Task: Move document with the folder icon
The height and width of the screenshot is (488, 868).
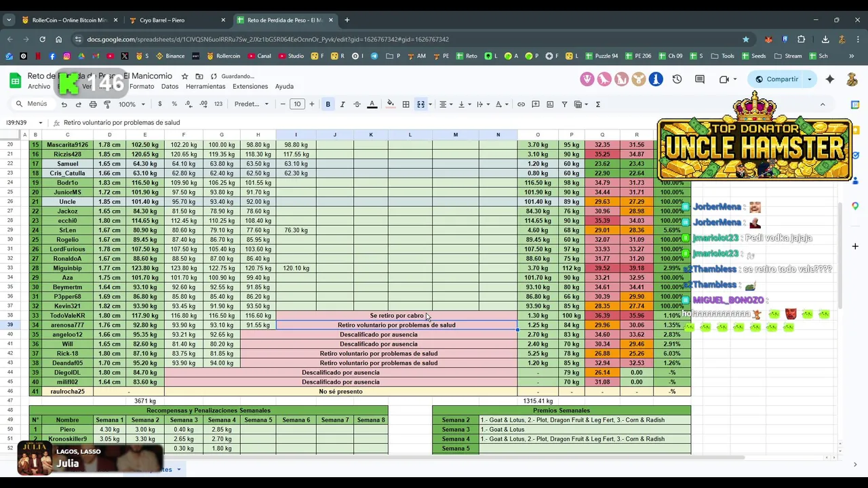Action: 199,77
